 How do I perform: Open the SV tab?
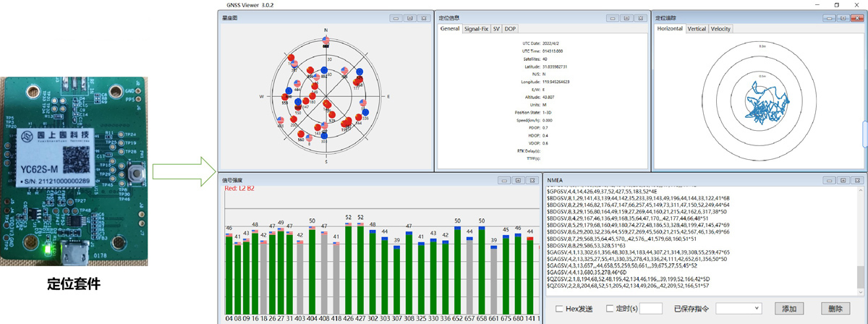[496, 29]
